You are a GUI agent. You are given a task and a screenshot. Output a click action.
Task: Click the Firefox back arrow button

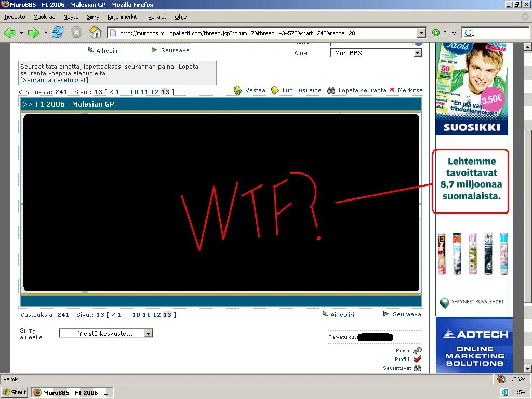point(9,33)
